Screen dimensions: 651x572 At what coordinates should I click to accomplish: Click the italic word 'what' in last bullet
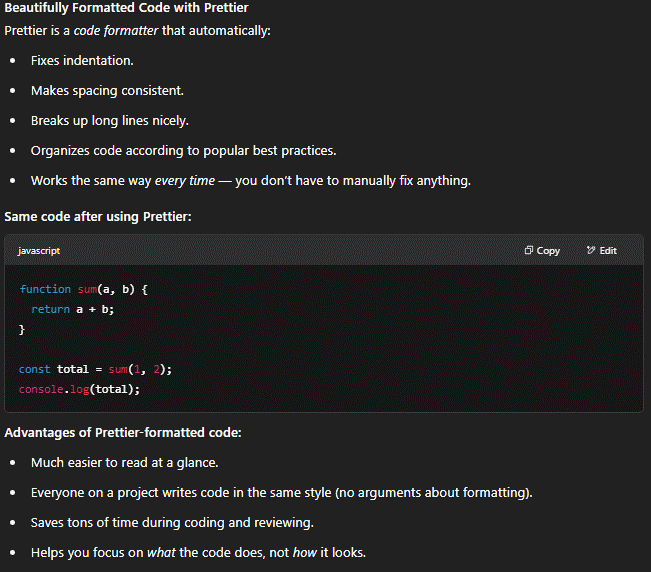161,553
